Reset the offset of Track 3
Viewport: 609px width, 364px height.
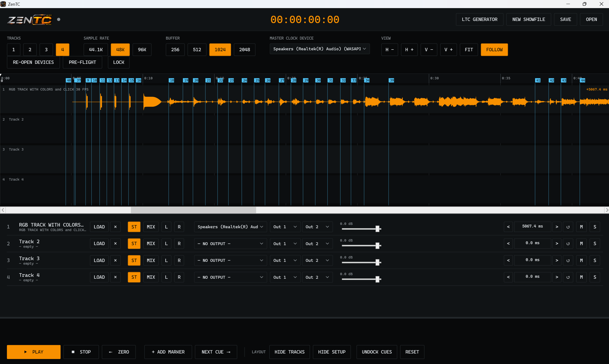point(568,260)
